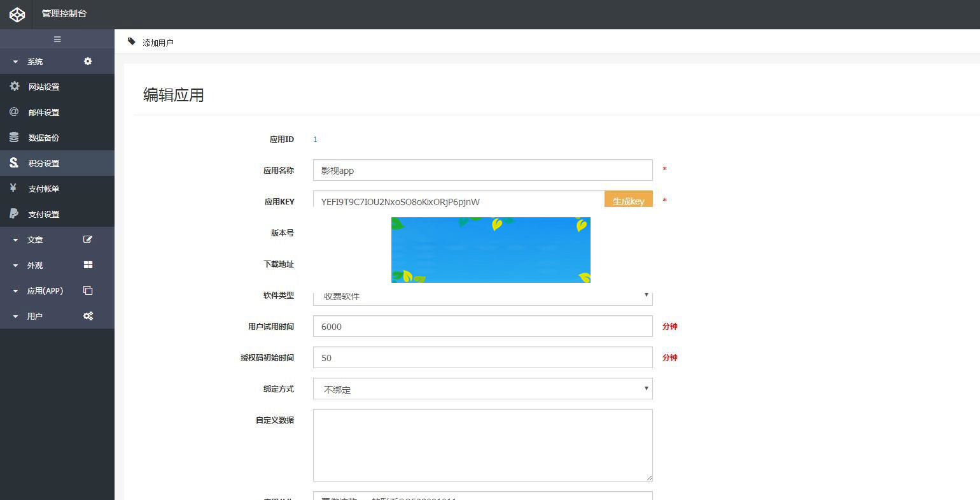This screenshot has height=500, width=980.
Task: Click the PayPal icon for 支付设置
Action: (14, 213)
